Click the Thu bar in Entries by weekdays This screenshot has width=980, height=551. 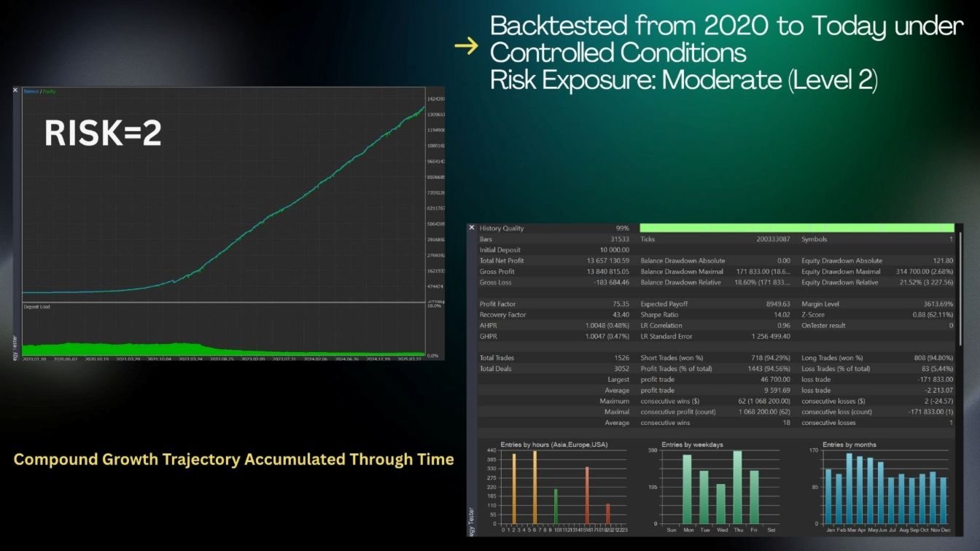(737, 487)
